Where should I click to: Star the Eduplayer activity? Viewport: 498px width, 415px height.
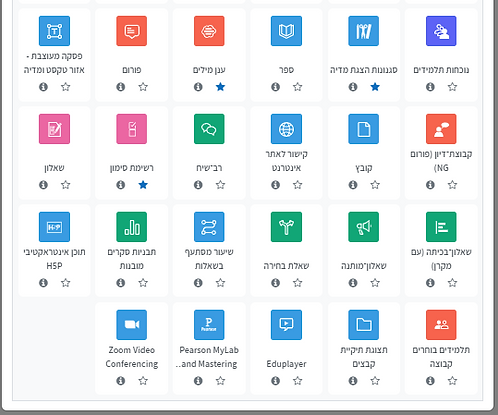coord(298,381)
